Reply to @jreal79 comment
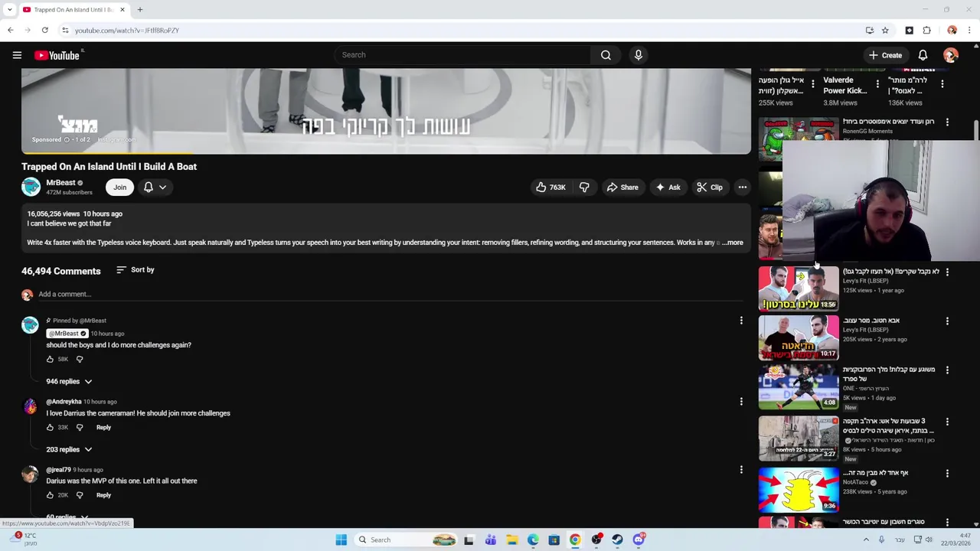Viewport: 980px width, 551px height. 103,495
